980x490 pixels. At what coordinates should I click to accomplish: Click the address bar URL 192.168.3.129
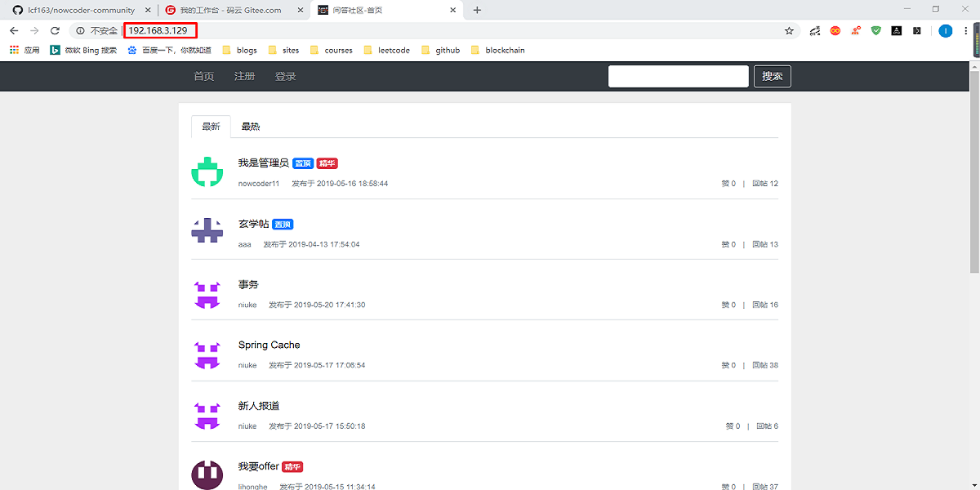coord(158,30)
